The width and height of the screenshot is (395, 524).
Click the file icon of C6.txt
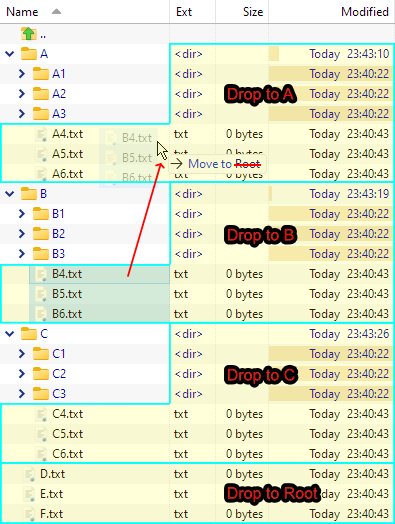click(41, 454)
